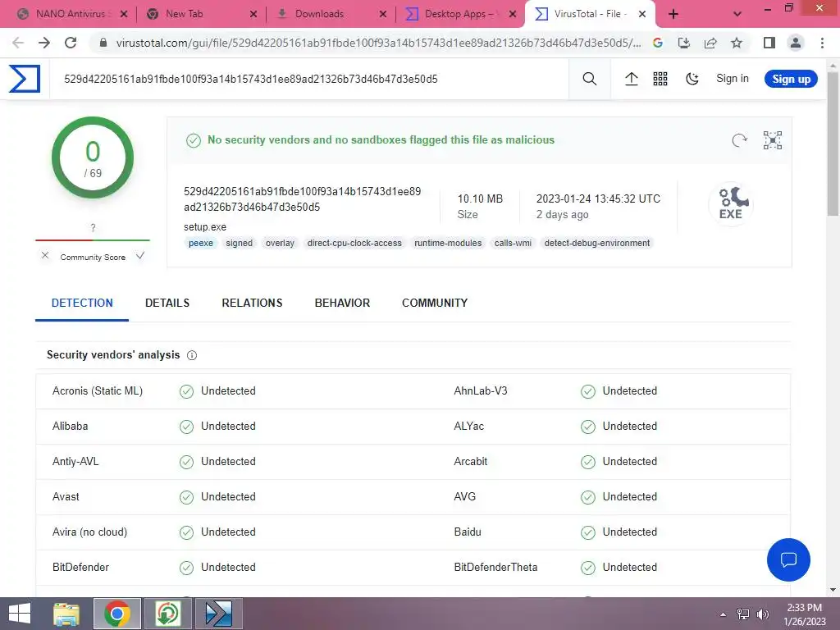Click the VirusTotal logo icon
Screen dimensions: 840x630
(x=25, y=79)
